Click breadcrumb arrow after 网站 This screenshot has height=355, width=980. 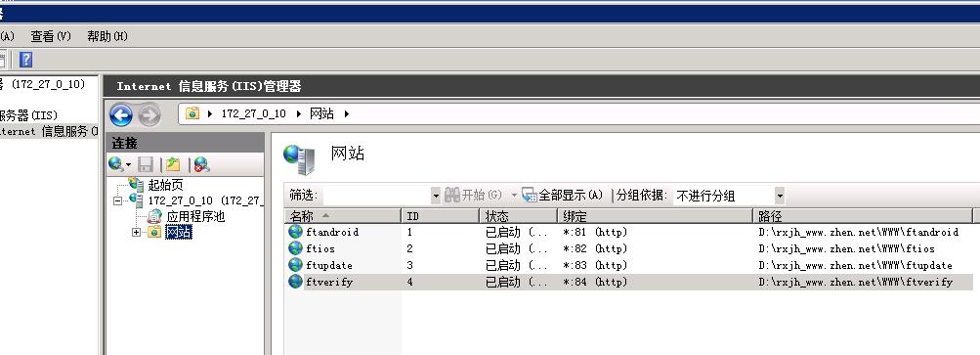pyautogui.click(x=346, y=114)
